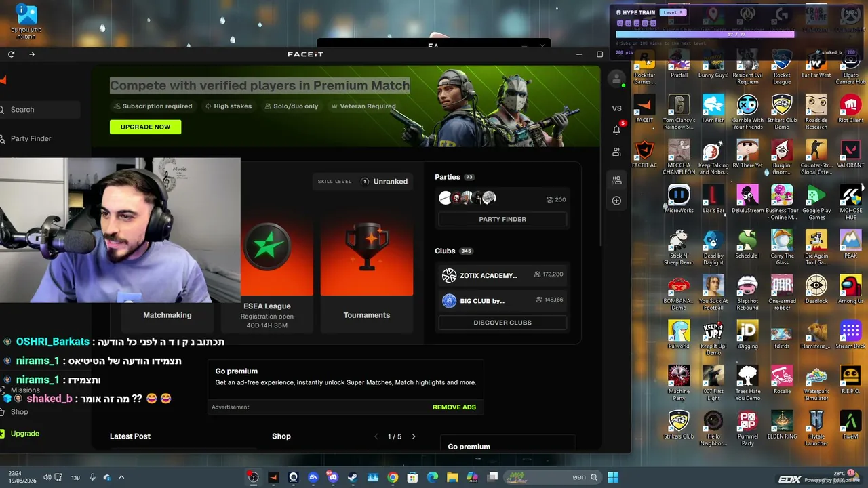This screenshot has width=868, height=488.
Task: Open the Elgato Camera Hub desktop shortcut
Action: (x=850, y=66)
